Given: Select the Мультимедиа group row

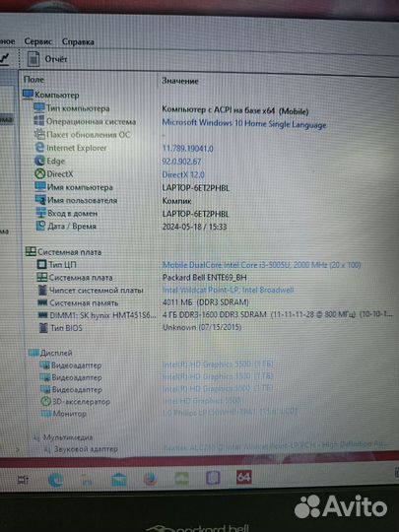Looking at the screenshot, I should tap(68, 437).
